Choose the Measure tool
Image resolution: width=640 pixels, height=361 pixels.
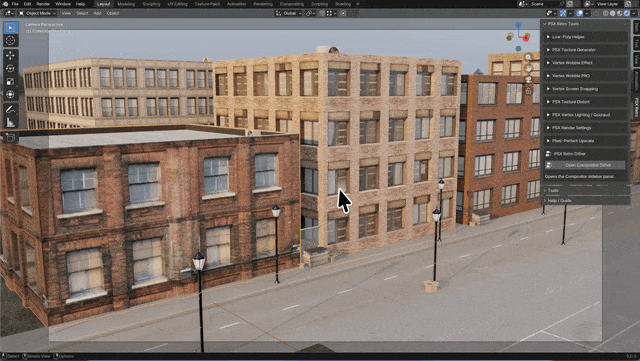[x=10, y=122]
